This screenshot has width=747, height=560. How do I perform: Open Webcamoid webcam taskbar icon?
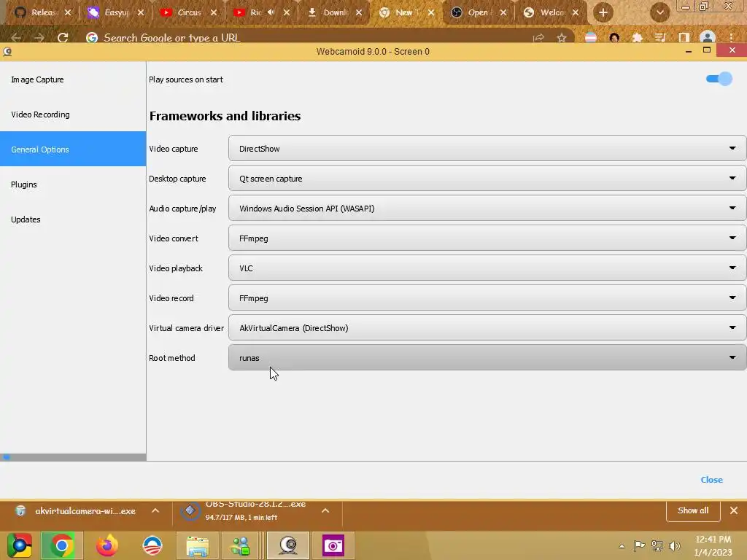point(287,545)
